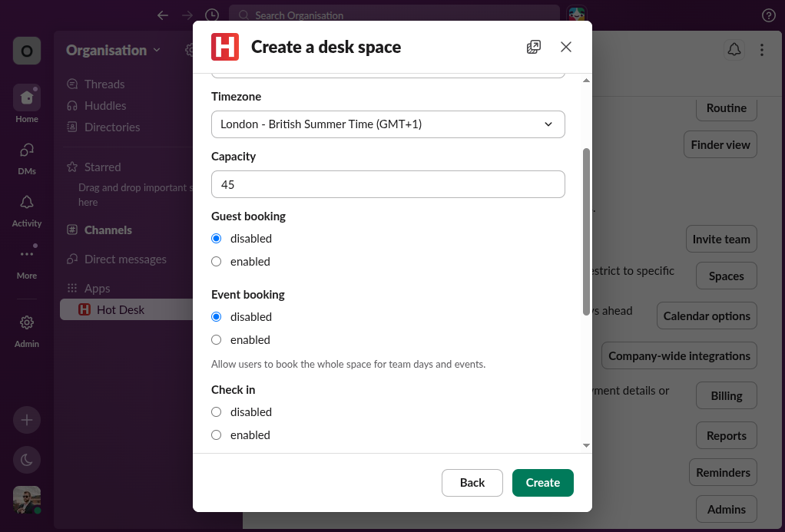Toggle the pause notifications moon icon
The image size is (785, 532).
pyautogui.click(x=27, y=460)
